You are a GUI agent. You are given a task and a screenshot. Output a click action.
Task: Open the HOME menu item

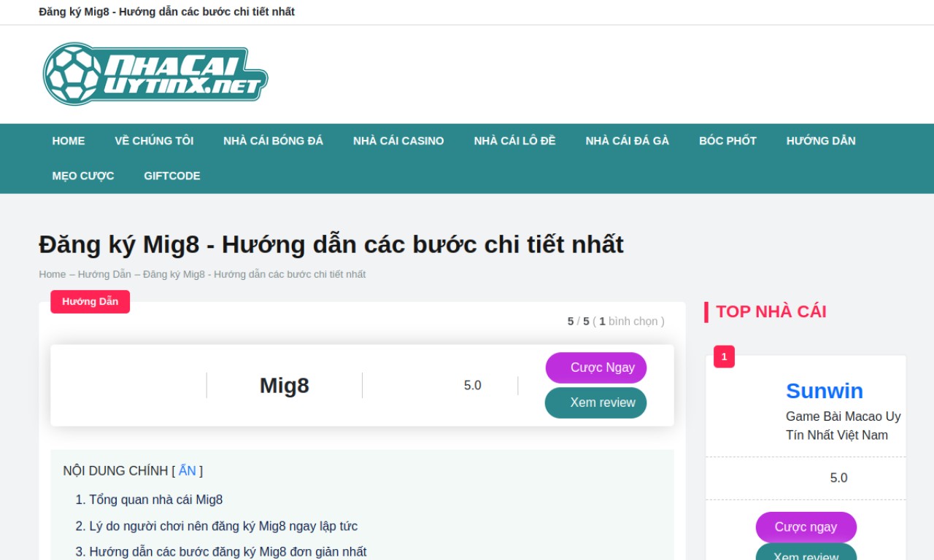[x=69, y=141]
